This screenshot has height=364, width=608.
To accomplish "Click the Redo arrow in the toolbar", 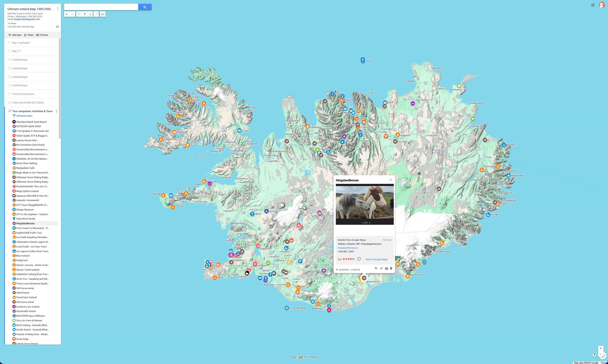I will point(73,14).
